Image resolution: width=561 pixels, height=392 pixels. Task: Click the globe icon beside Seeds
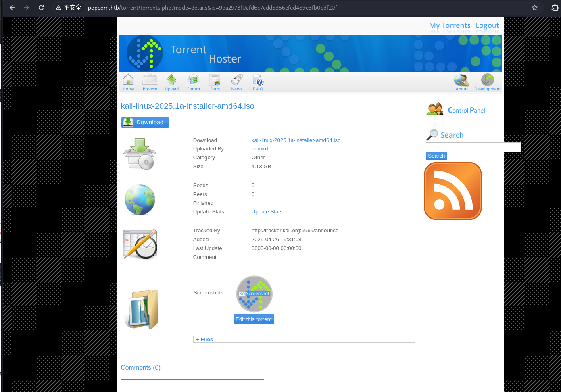140,200
